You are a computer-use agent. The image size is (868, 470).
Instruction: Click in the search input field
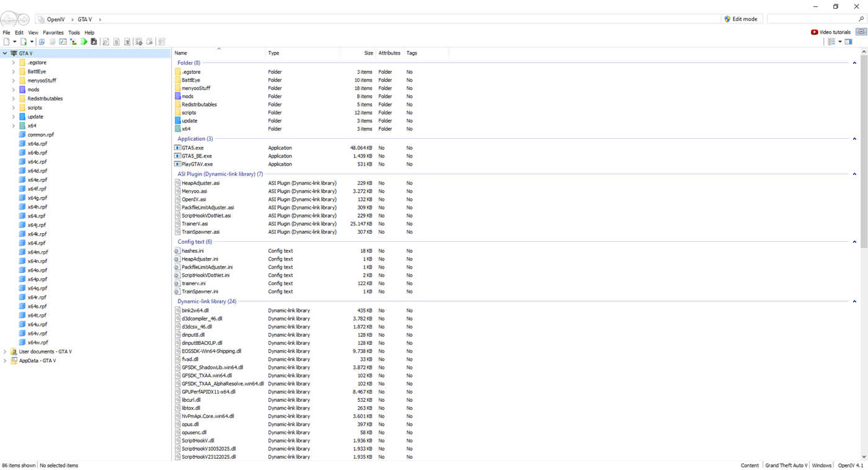(x=811, y=19)
